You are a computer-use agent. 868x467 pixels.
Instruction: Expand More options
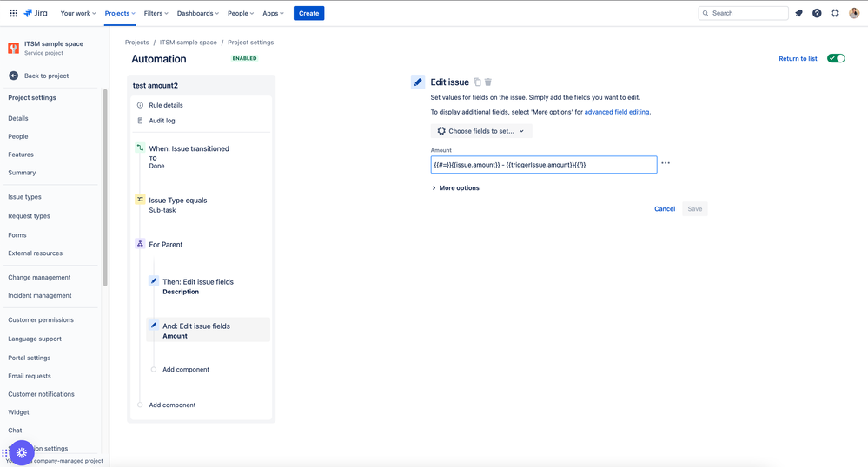click(455, 188)
